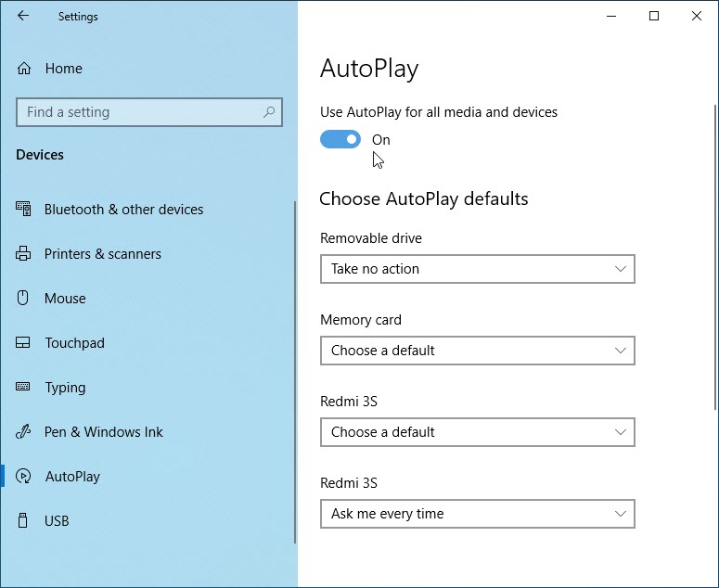Maximize the Settings window
Image resolution: width=719 pixels, height=588 pixels.
click(654, 16)
